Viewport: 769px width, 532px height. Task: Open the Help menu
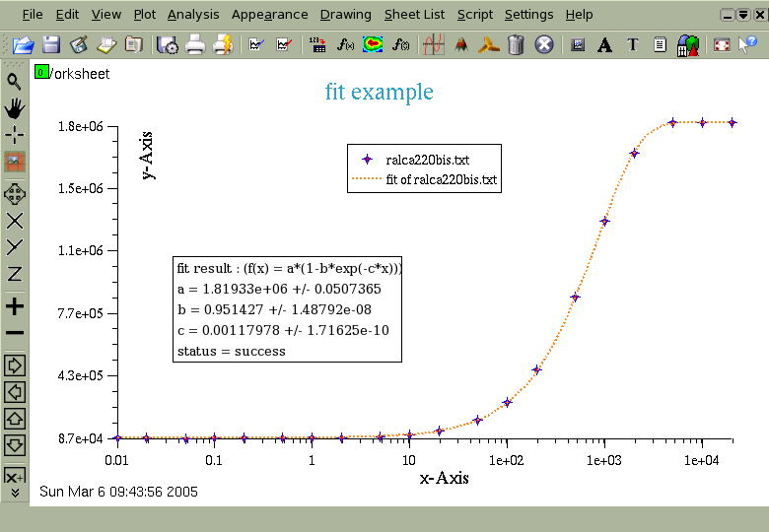[x=579, y=15]
